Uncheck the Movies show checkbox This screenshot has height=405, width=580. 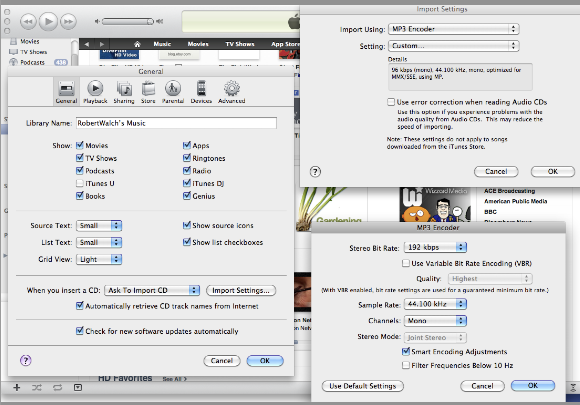point(80,145)
